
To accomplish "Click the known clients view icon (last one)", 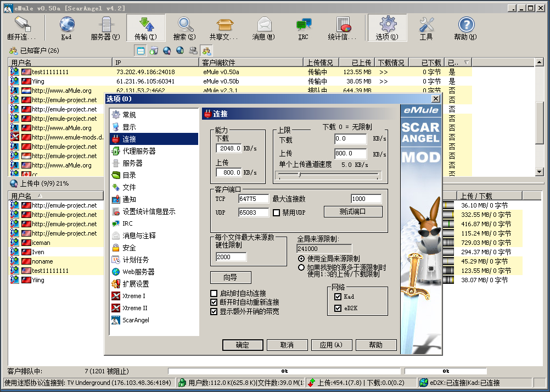I will tap(206, 51).
